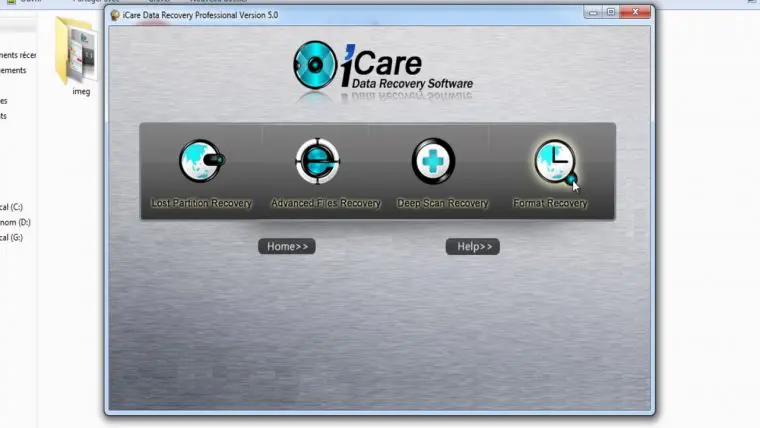
Task: Click the Format Recovery label
Action: pos(550,203)
